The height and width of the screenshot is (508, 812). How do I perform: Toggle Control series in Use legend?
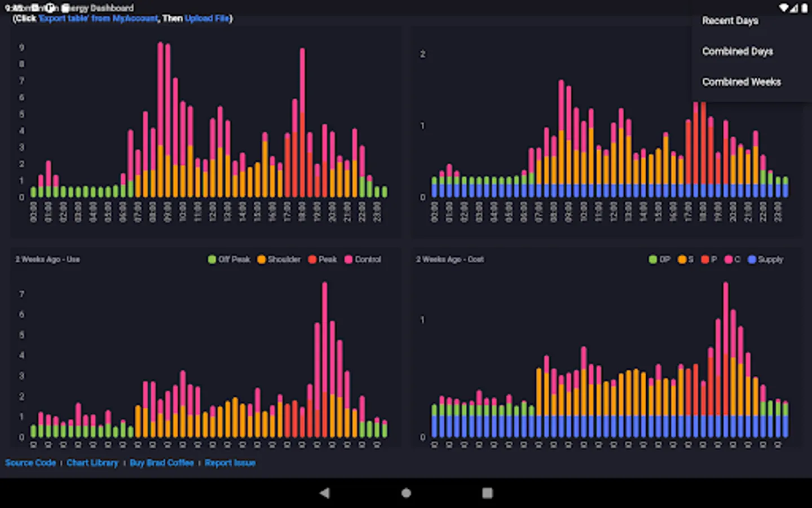[363, 260]
